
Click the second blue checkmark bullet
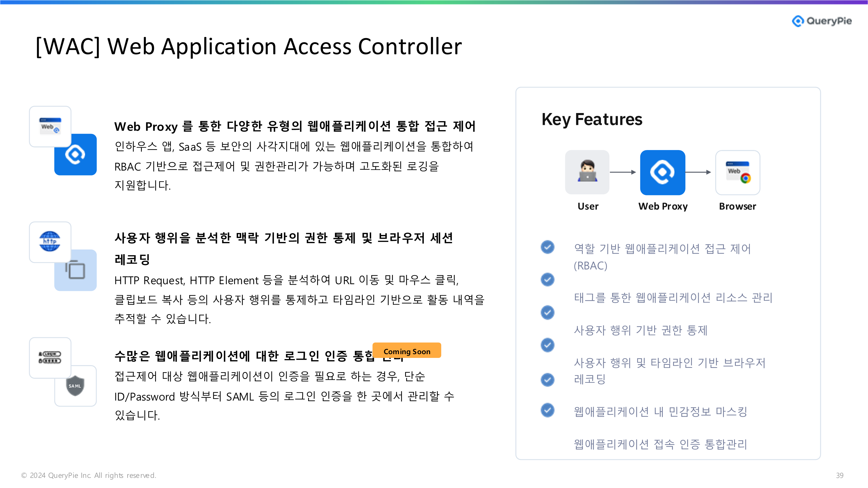tap(547, 280)
